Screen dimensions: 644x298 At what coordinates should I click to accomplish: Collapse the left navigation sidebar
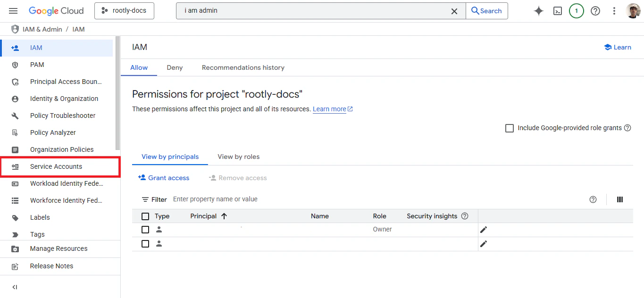point(14,287)
